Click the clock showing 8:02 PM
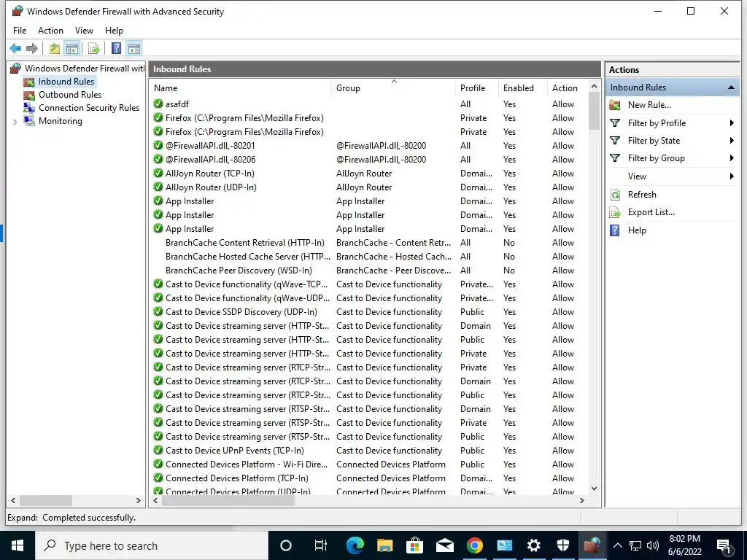Image resolution: width=747 pixels, height=560 pixels. (x=684, y=539)
